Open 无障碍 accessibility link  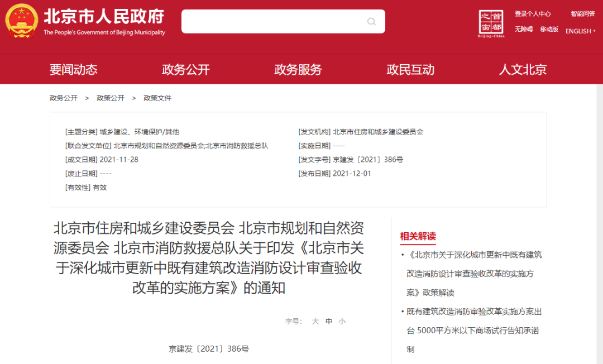[x=524, y=29]
